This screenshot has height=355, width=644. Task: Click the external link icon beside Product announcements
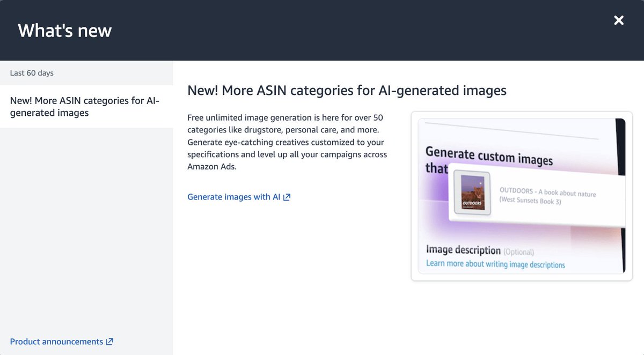(x=109, y=342)
